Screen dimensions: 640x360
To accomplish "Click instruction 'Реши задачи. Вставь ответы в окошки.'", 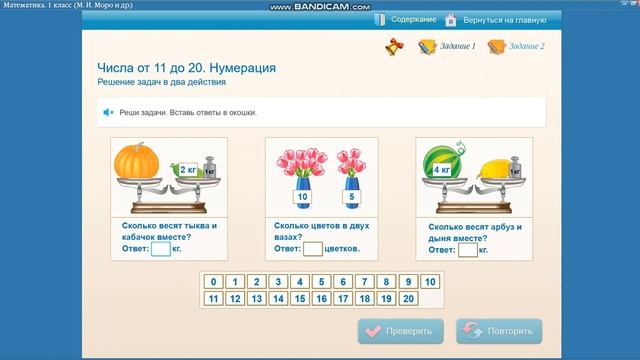I will point(188,113).
